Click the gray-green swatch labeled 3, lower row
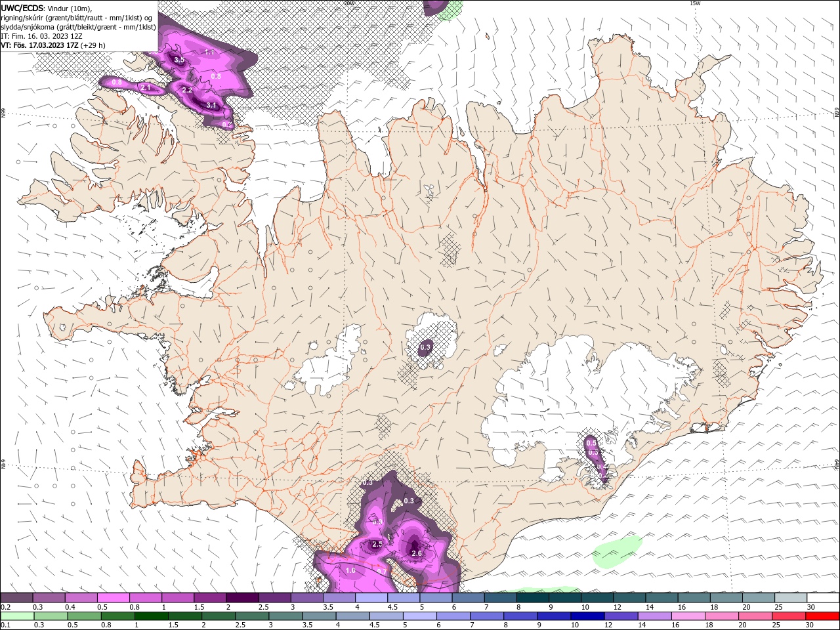Screen dimensions: 840x630 click(x=285, y=616)
